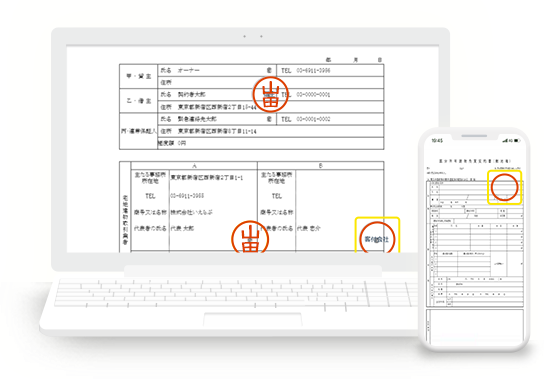This screenshot has height=379, width=544.
Task: Click the red 山田 seal stamp beside the 借主 name row
Action: 271,94
